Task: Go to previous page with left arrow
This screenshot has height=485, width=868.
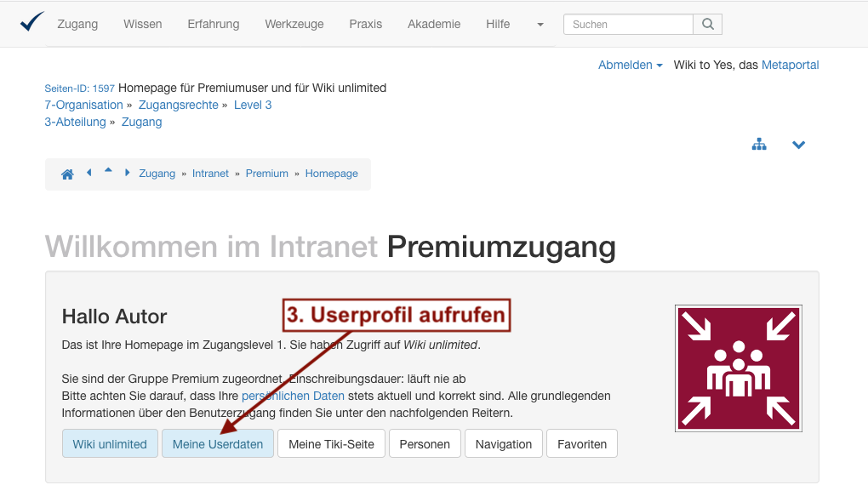Action: (x=89, y=173)
